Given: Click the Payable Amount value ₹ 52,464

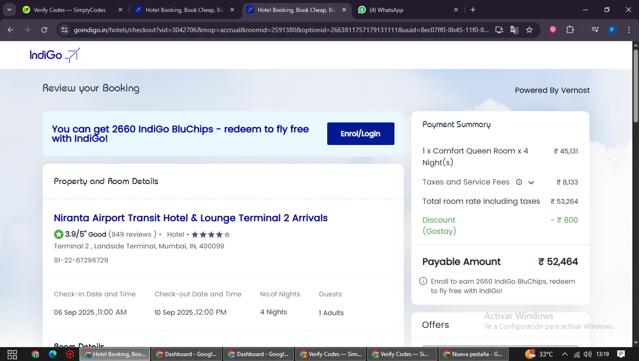Looking at the screenshot, I should (x=558, y=262).
